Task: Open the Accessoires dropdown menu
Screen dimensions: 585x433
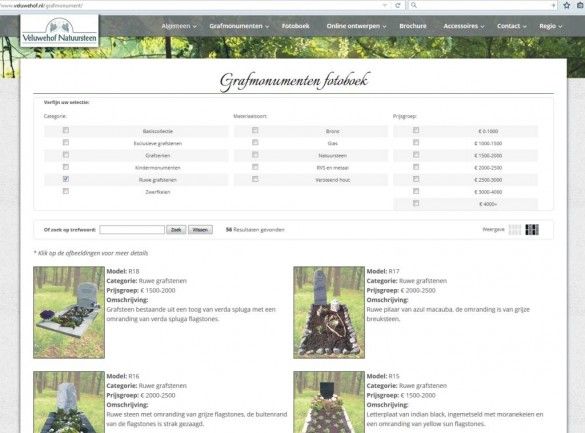Action: click(x=464, y=26)
